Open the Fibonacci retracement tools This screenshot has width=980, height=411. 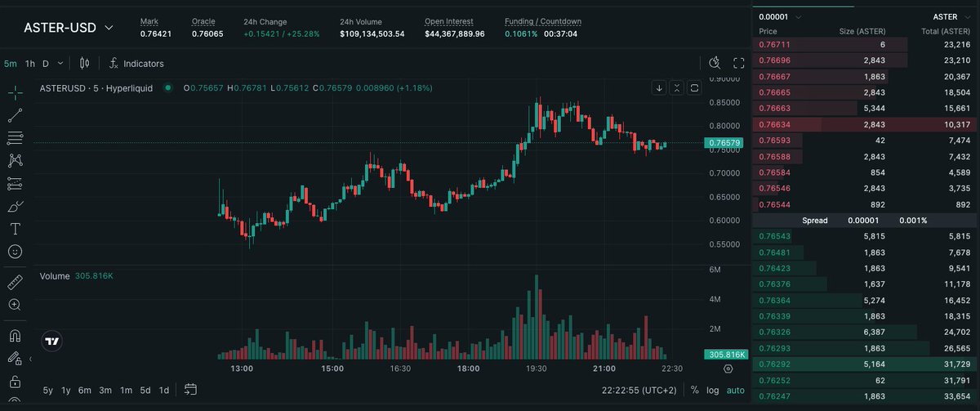point(15,138)
